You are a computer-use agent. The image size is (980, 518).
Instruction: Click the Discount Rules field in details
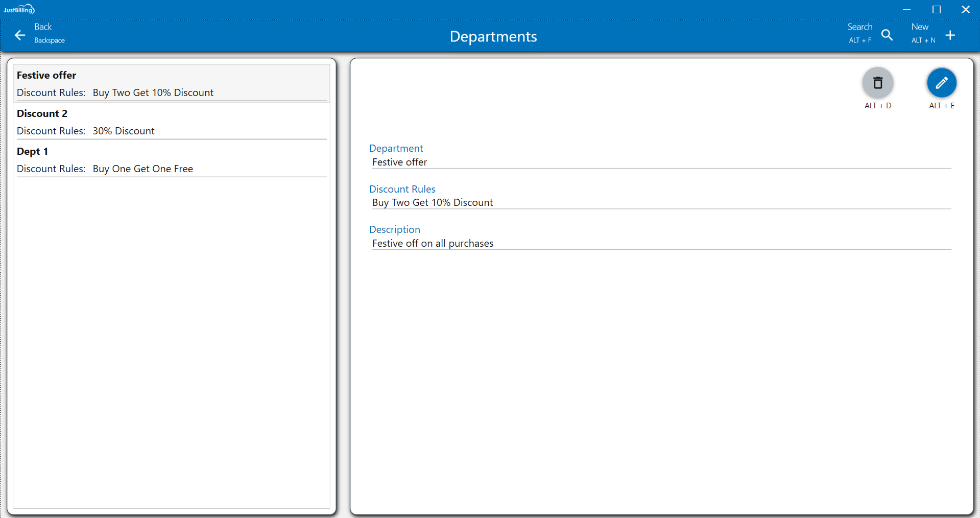[433, 203]
